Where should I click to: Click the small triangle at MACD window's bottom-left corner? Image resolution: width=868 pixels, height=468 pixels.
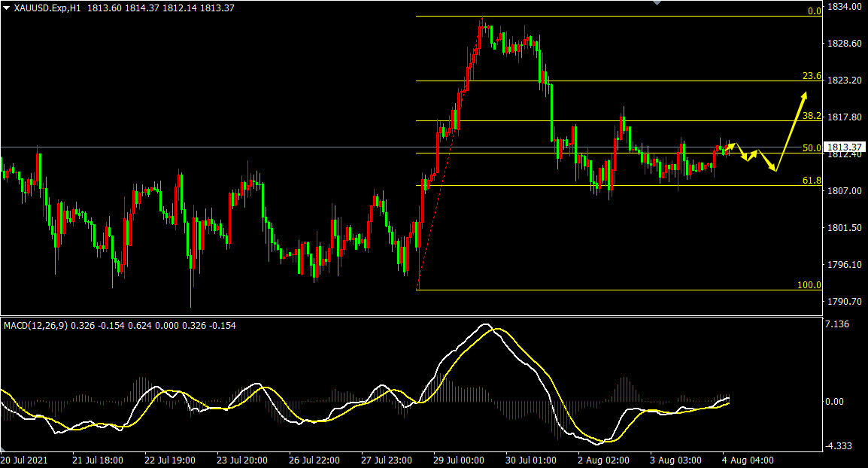pos(4,448)
